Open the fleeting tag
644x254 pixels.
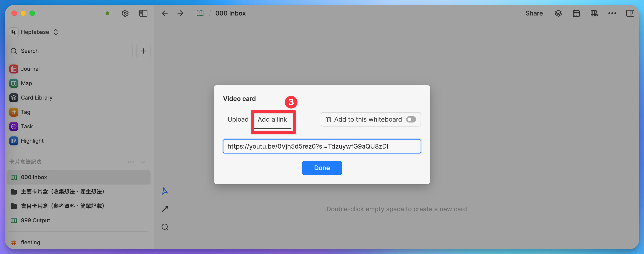pos(79,242)
